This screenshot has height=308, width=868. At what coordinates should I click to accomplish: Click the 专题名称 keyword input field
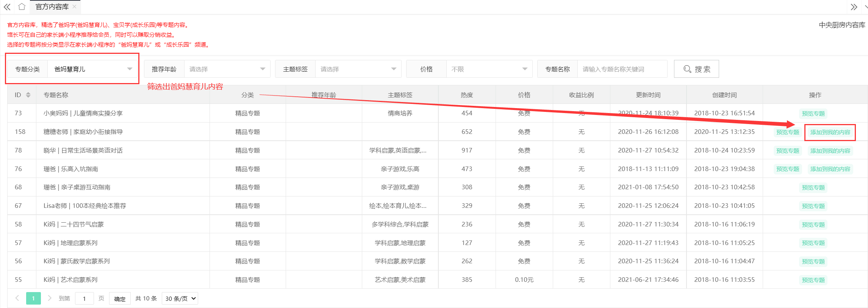[622, 69]
